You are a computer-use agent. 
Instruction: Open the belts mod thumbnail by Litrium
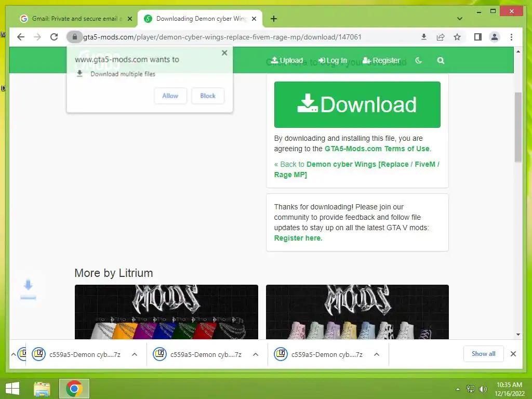point(166,312)
